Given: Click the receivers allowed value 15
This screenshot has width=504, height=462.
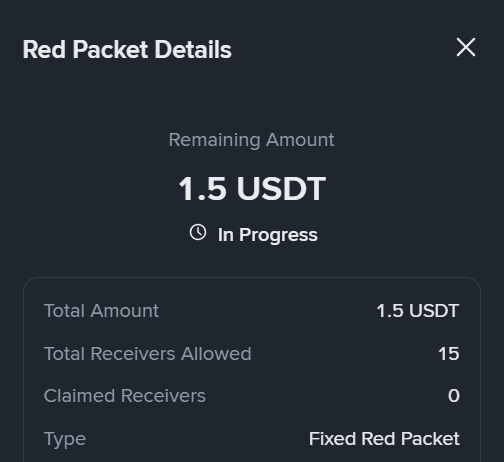Looking at the screenshot, I should [449, 354].
